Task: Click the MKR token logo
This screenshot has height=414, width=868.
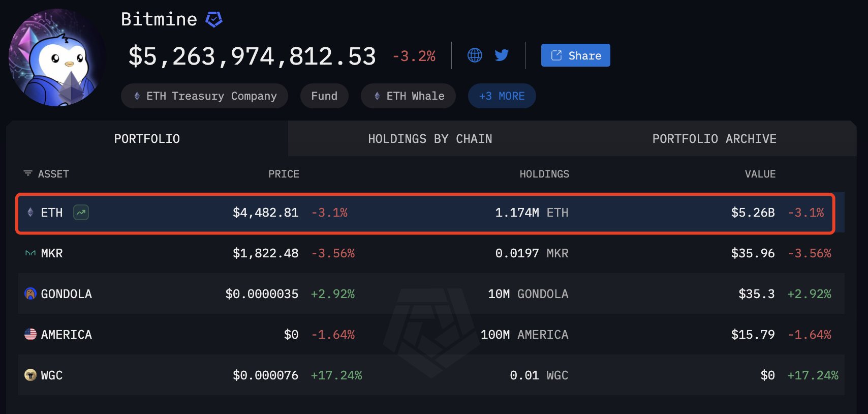Action: tap(30, 253)
